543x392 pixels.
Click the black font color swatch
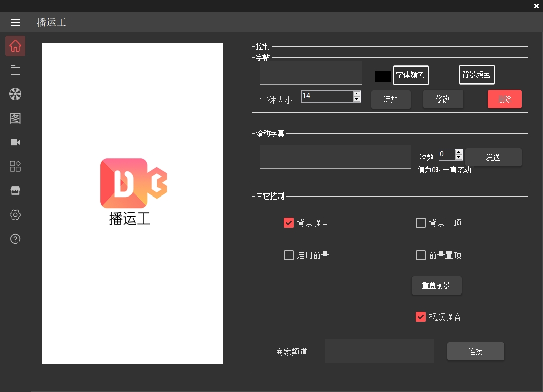pos(382,76)
